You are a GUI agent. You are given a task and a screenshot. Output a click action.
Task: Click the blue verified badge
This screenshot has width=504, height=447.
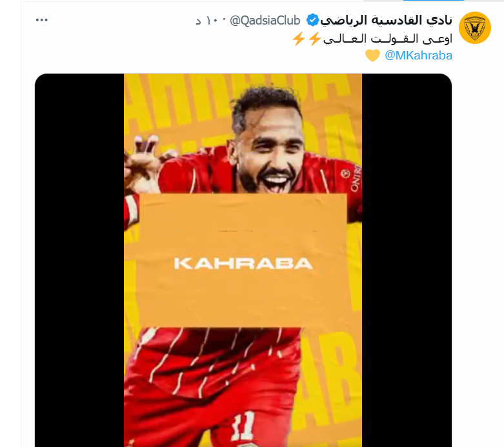click(312, 20)
